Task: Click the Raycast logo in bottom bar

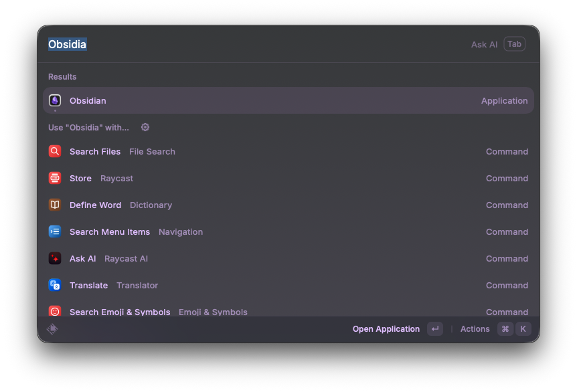Action: [52, 329]
